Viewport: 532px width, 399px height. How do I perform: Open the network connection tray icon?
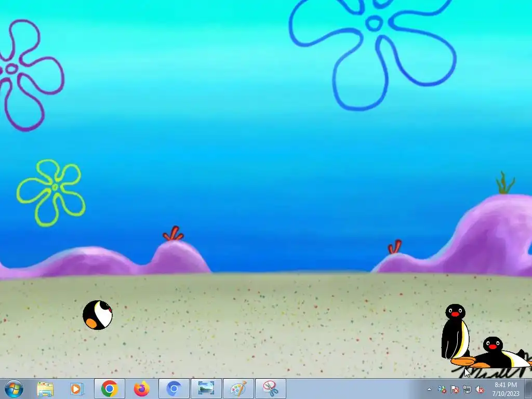[467, 389]
